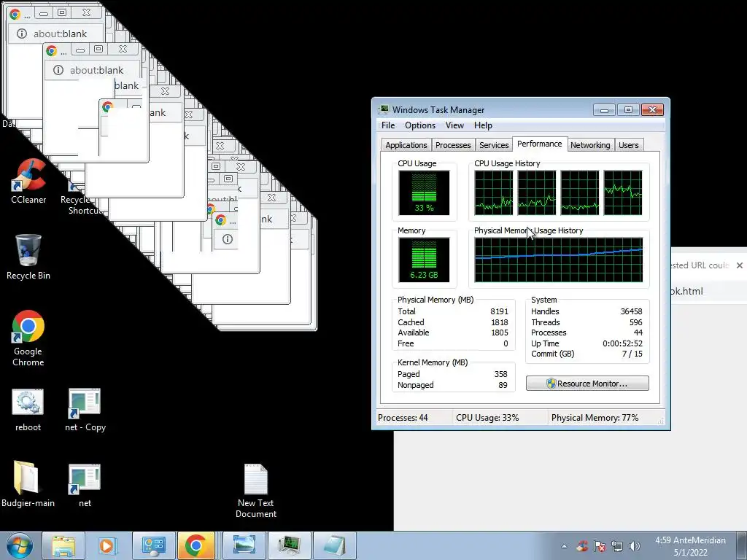Click the Up Time value 0:00:52:52

pyautogui.click(x=622, y=343)
